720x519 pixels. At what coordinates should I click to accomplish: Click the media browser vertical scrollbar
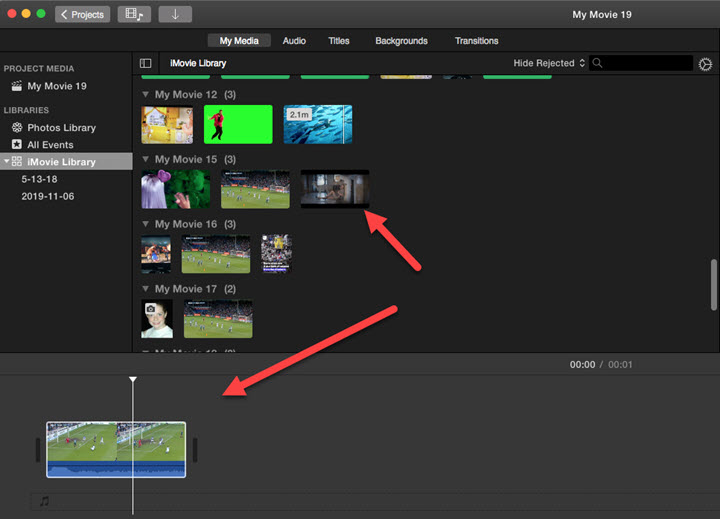tap(714, 285)
